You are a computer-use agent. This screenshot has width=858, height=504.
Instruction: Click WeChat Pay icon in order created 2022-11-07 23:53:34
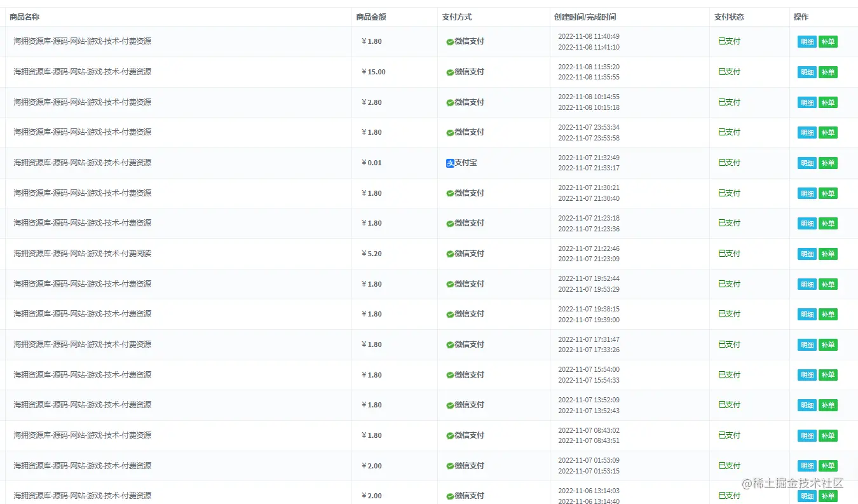450,133
